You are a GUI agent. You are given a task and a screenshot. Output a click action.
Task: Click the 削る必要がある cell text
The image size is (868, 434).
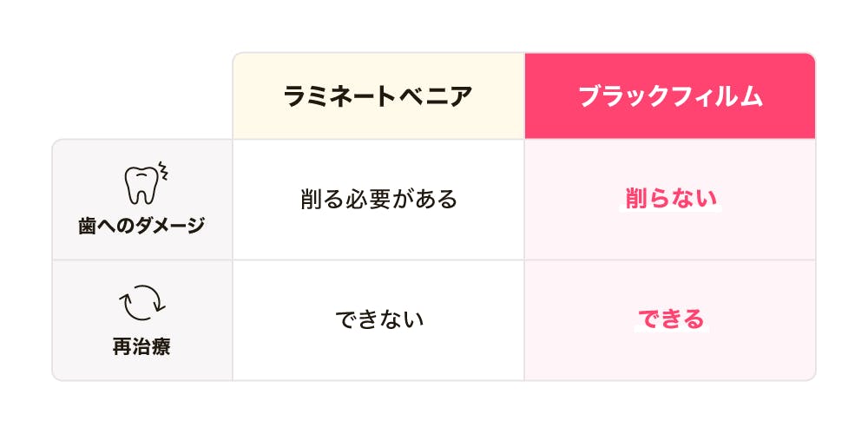[x=378, y=200]
